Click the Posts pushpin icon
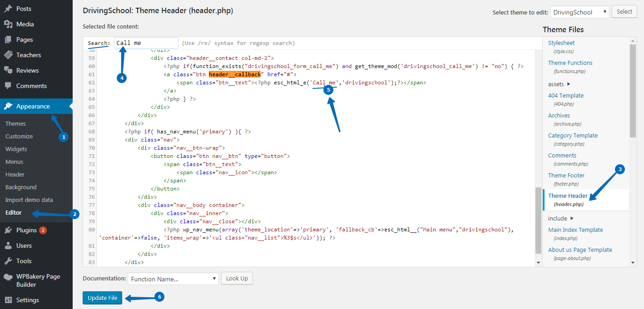 click(x=8, y=9)
